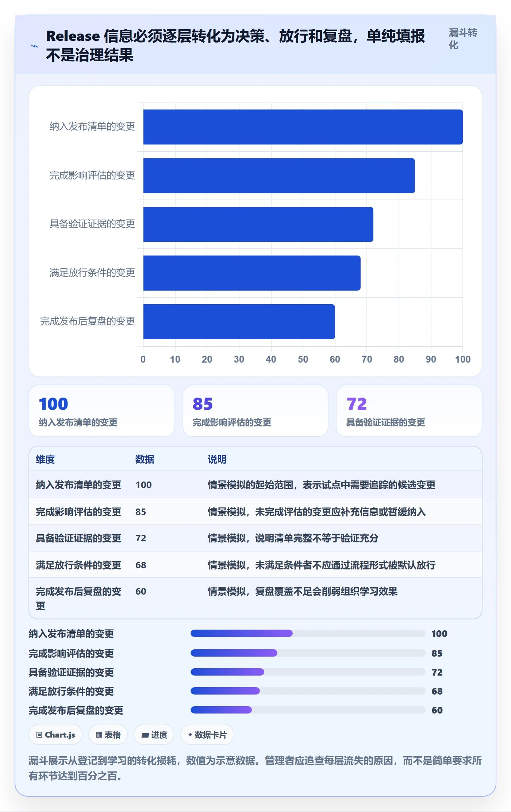Click the 说明 column header
Image resolution: width=511 pixels, height=812 pixels.
[217, 459]
